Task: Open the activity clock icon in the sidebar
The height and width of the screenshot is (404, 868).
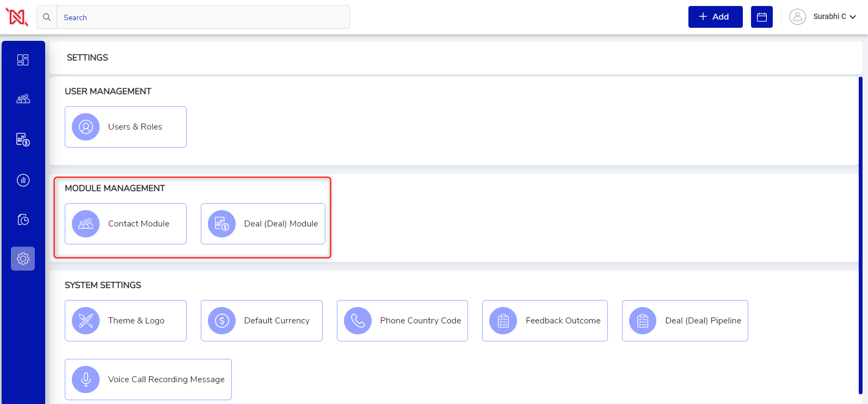Action: (x=23, y=219)
